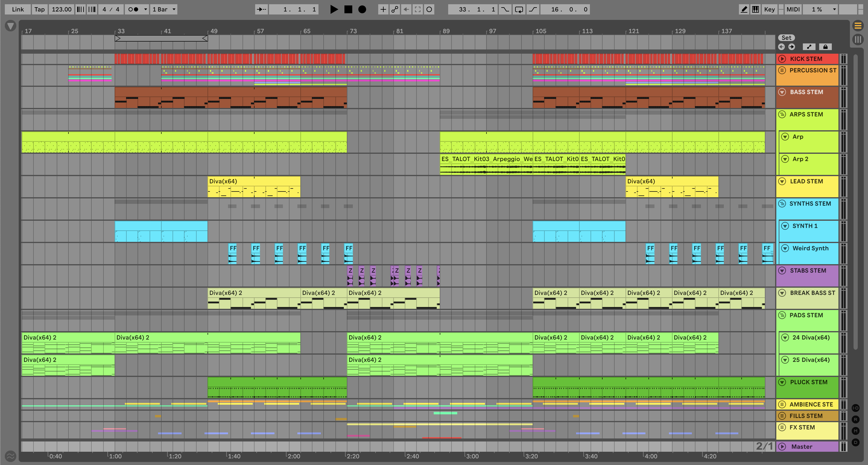Click the Automation Arm link icon
Screen dimensions: 868x465
coord(394,9)
